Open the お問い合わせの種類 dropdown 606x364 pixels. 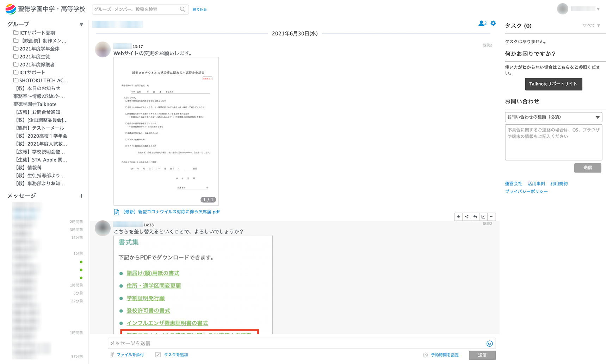(x=554, y=117)
